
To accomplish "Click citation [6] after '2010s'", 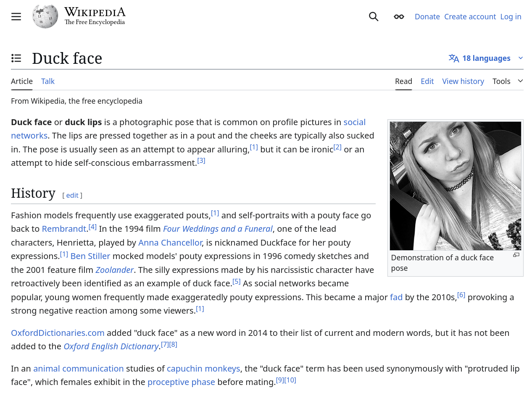I will (x=461, y=295).
